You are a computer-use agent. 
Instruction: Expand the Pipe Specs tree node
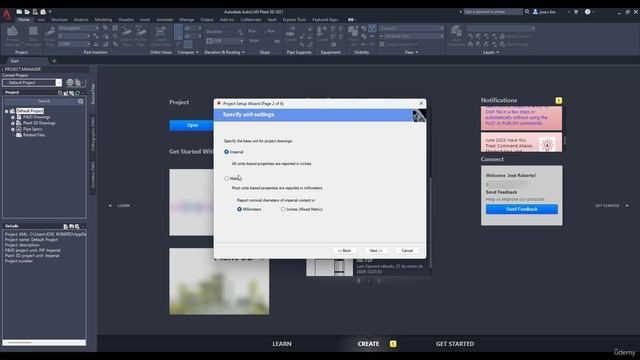(13, 129)
